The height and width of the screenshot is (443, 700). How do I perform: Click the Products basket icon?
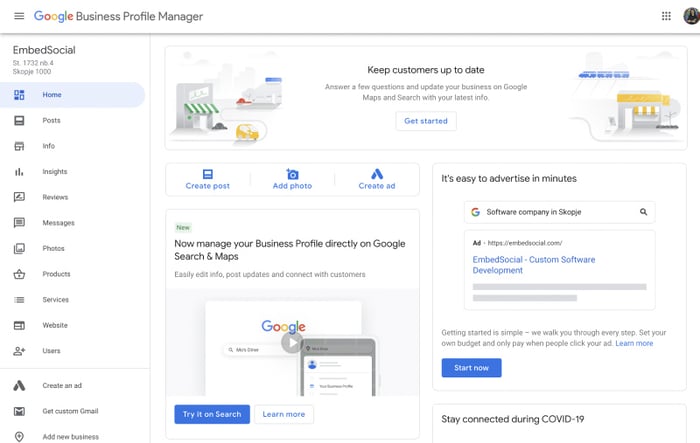(19, 274)
